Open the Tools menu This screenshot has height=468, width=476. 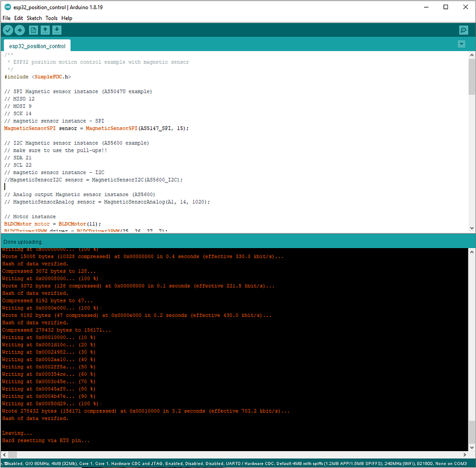coord(51,18)
